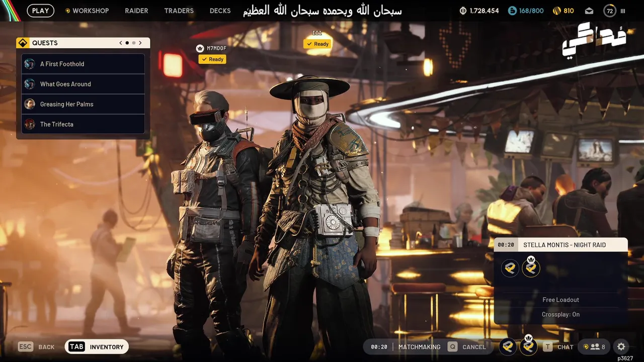Open The Trifecta quest
Viewport: 644px width, 362px height.
pyautogui.click(x=83, y=124)
